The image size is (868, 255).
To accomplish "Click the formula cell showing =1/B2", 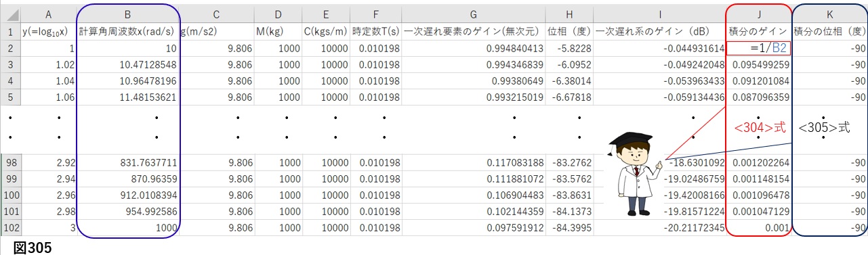I will [x=758, y=49].
